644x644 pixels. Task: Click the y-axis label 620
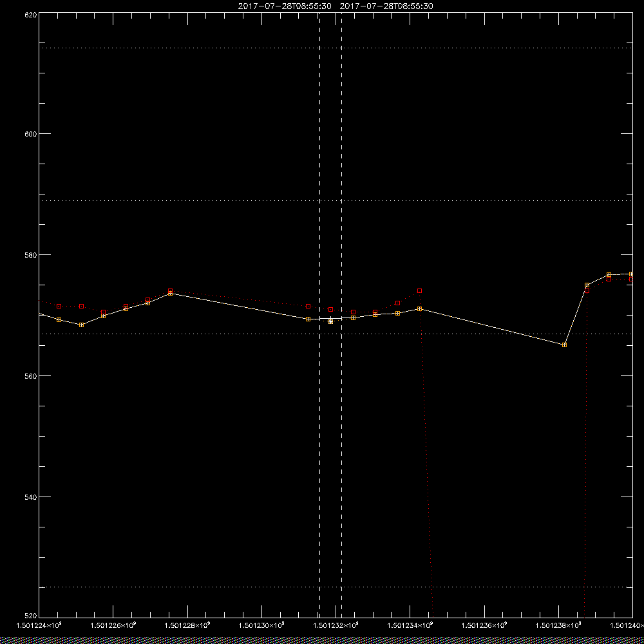31,15
